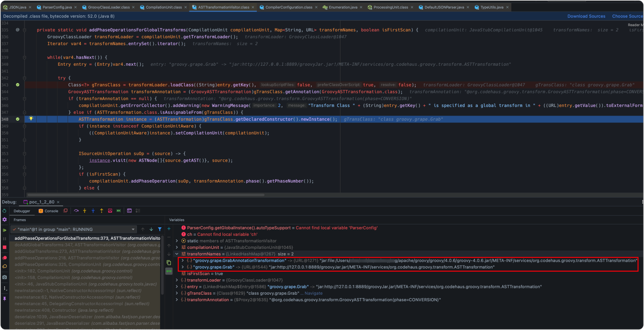Click Drop Frame icon

point(110,211)
